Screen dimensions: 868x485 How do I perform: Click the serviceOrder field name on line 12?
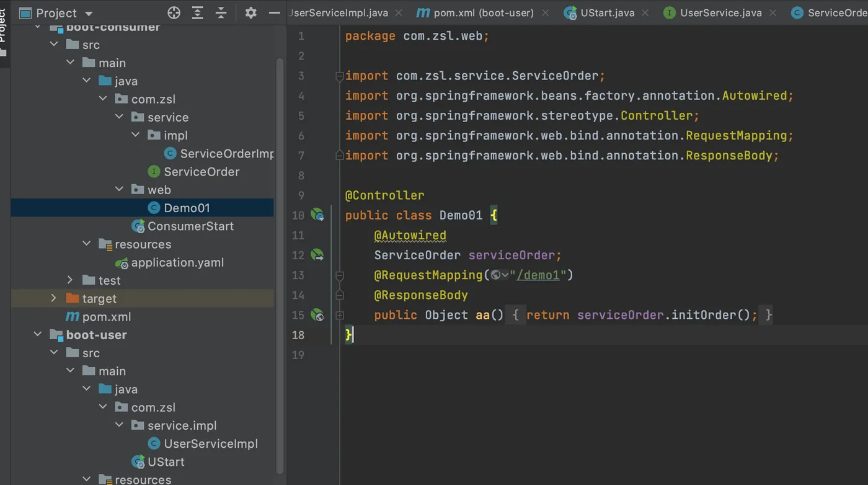pos(511,255)
